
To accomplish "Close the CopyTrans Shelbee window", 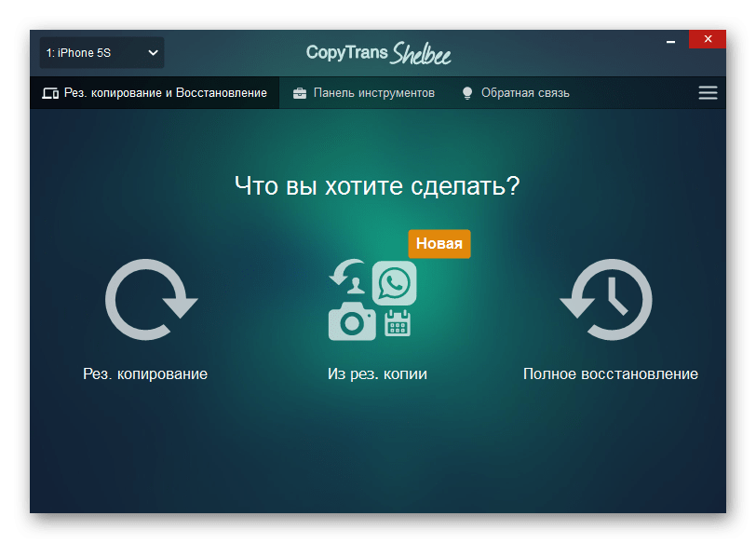I will coord(707,39).
